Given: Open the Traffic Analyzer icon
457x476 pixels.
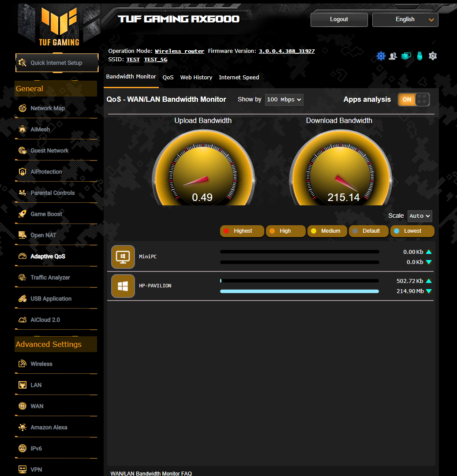Looking at the screenshot, I should (22, 278).
